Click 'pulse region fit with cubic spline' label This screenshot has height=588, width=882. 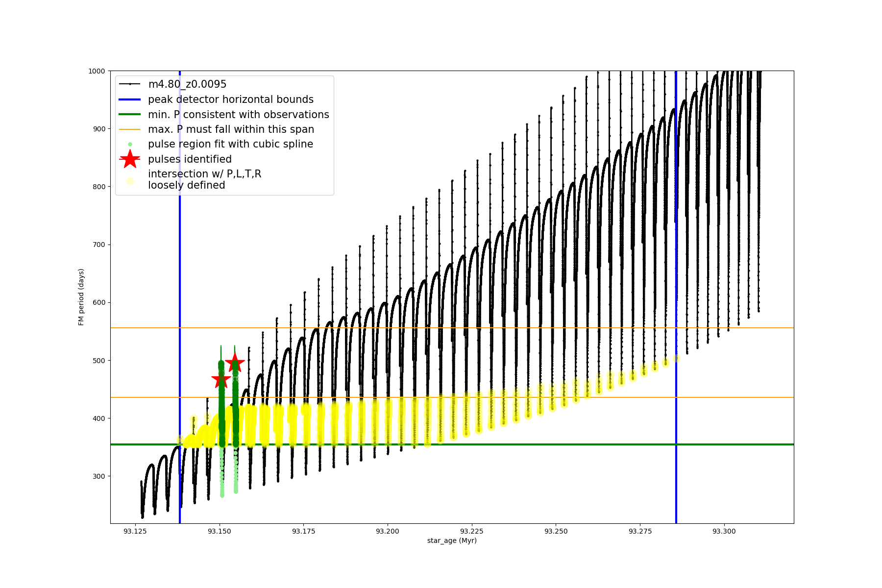(230, 144)
